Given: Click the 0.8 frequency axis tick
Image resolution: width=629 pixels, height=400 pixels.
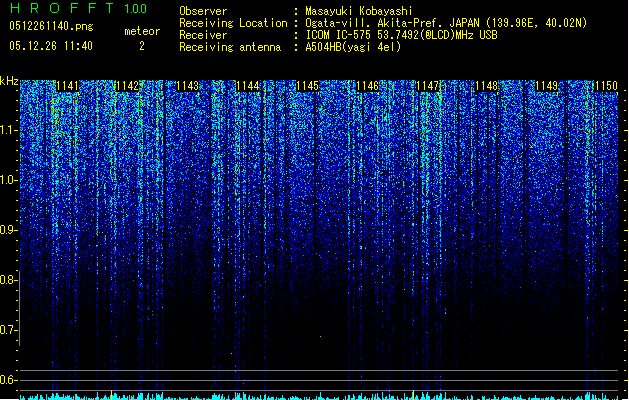Looking at the screenshot, I should [x=9, y=280].
